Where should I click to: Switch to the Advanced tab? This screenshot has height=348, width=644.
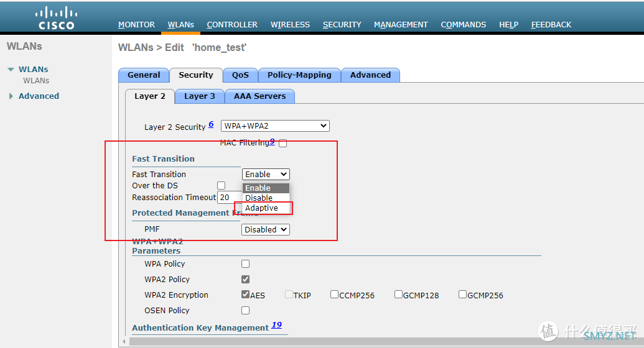(x=370, y=75)
